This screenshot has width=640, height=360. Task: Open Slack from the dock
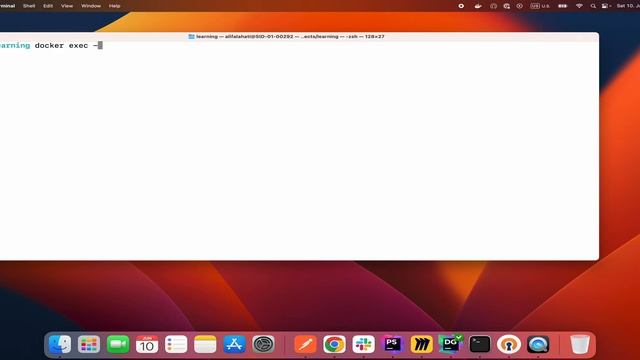pos(363,344)
